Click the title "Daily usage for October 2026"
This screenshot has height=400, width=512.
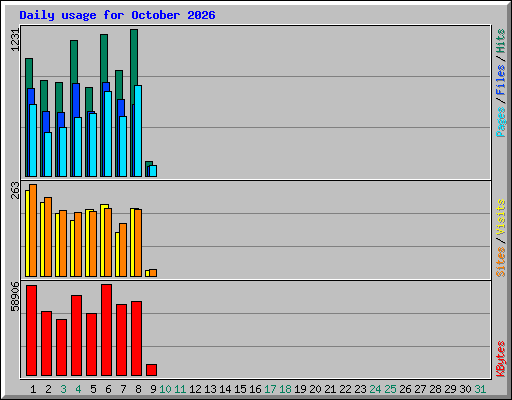click(117, 15)
